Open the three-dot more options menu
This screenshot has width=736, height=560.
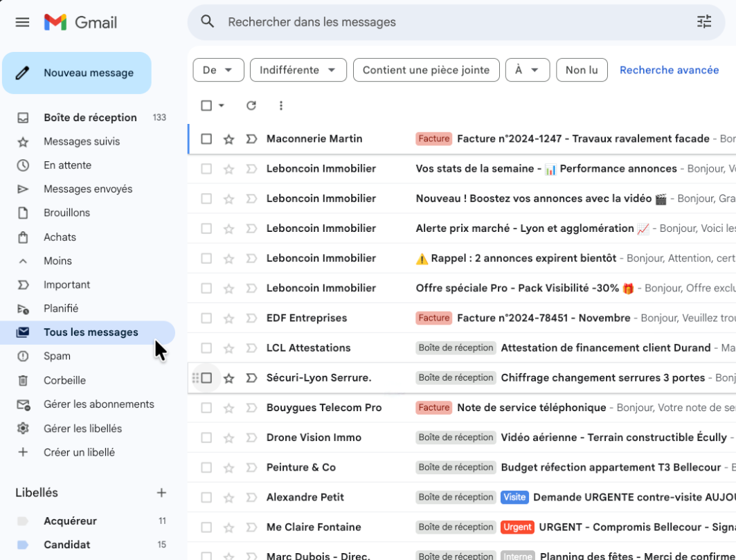coord(281,106)
